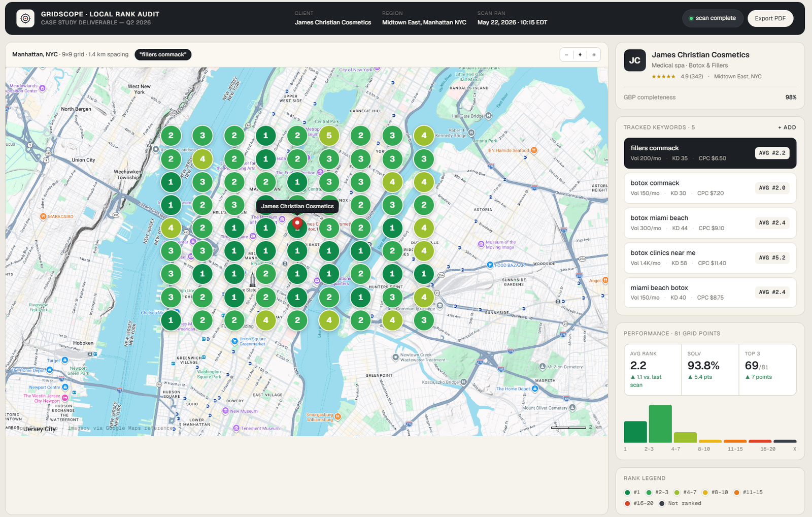The height and width of the screenshot is (517, 812).
Task: Click the FOOD BAZAAR map marker
Action: pyautogui.click(x=490, y=265)
